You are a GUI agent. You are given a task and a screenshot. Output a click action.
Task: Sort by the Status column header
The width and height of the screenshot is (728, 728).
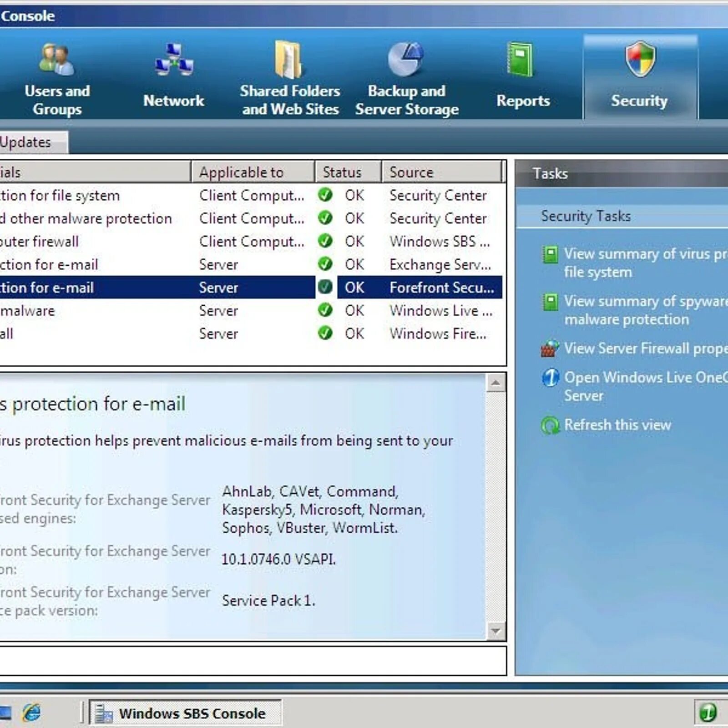tap(348, 172)
